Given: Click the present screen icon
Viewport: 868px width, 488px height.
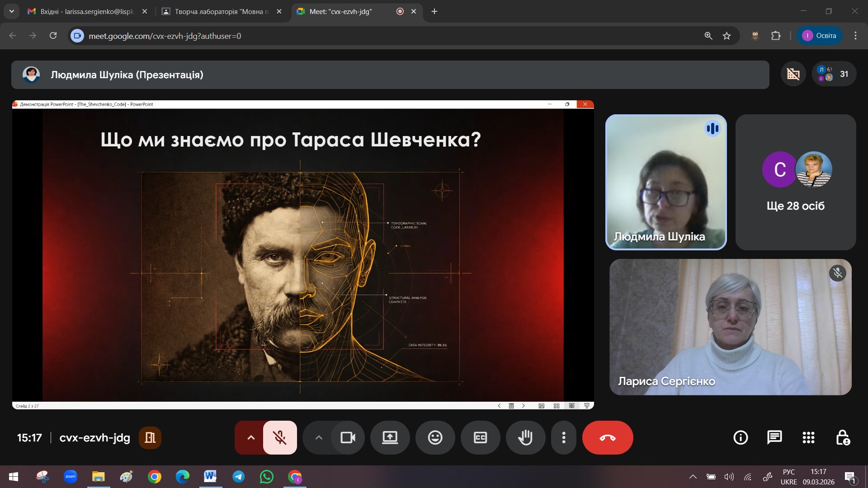Looking at the screenshot, I should pyautogui.click(x=390, y=437).
